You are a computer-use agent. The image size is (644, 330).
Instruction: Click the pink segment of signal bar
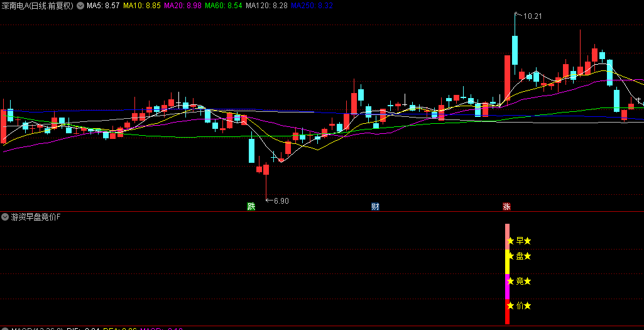coord(507,237)
